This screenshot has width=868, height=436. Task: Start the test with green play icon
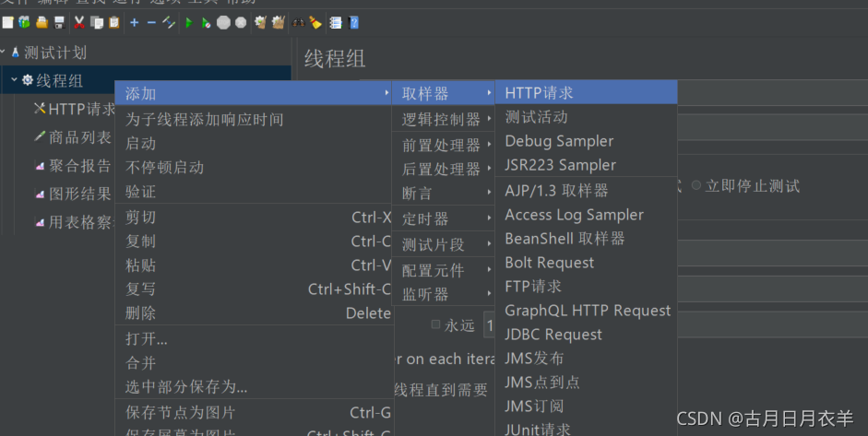189,23
